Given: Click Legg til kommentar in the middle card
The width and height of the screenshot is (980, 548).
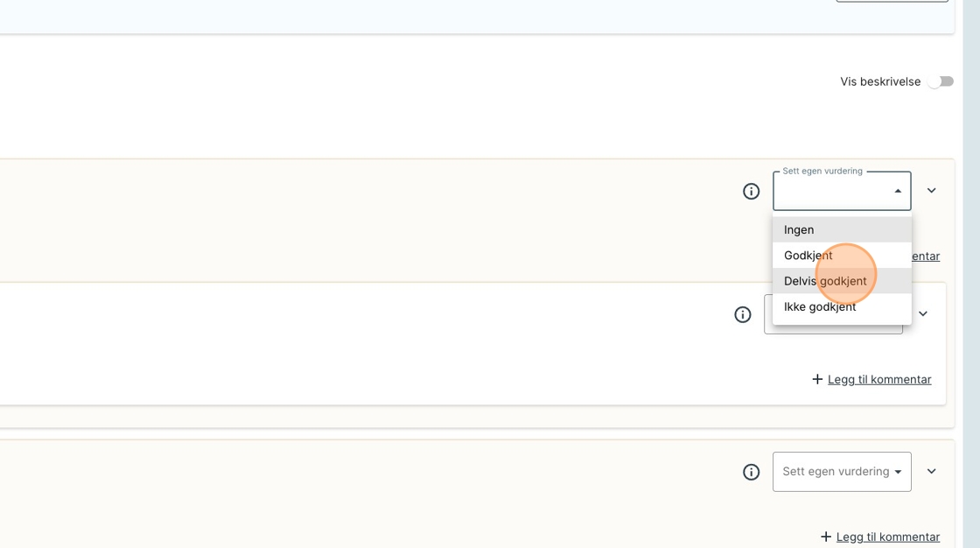Looking at the screenshot, I should [878, 379].
